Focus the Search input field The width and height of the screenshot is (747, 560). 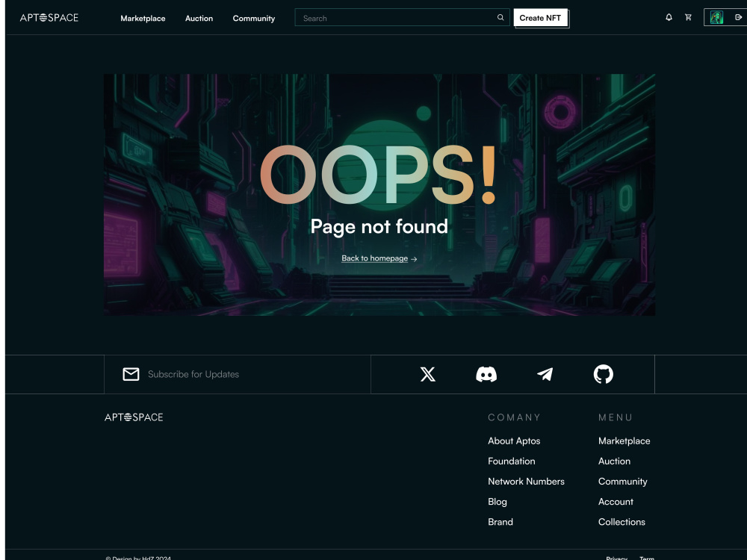[402, 18]
